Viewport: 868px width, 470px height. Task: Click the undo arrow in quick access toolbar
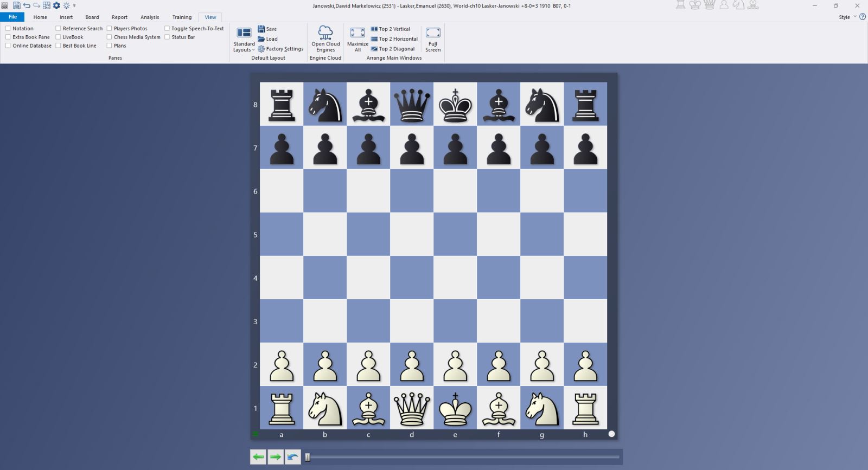coord(27,5)
